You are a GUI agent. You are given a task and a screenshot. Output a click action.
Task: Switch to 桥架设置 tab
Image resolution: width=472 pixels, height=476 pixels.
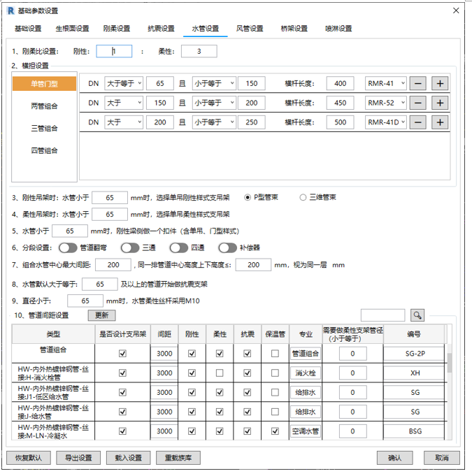point(294,29)
